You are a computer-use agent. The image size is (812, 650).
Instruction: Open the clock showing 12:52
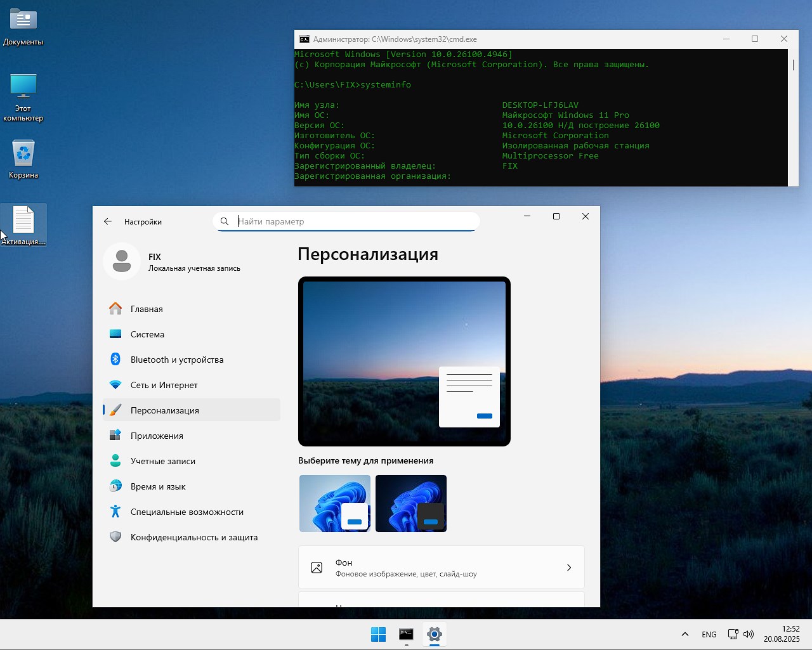pyautogui.click(x=782, y=634)
